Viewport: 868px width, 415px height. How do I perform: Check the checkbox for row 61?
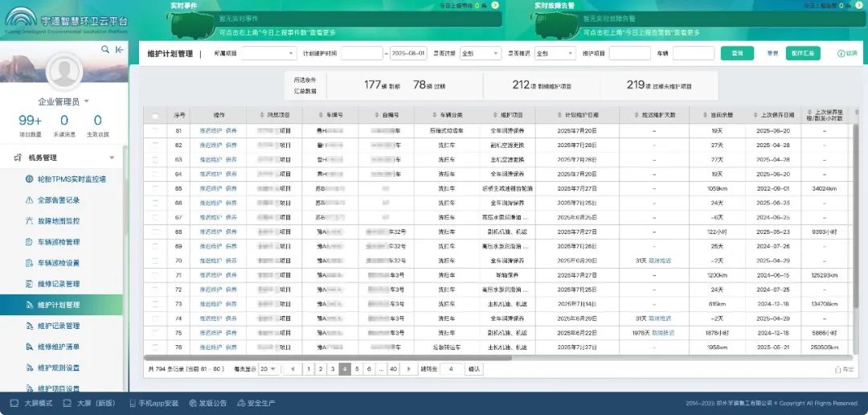pos(156,131)
